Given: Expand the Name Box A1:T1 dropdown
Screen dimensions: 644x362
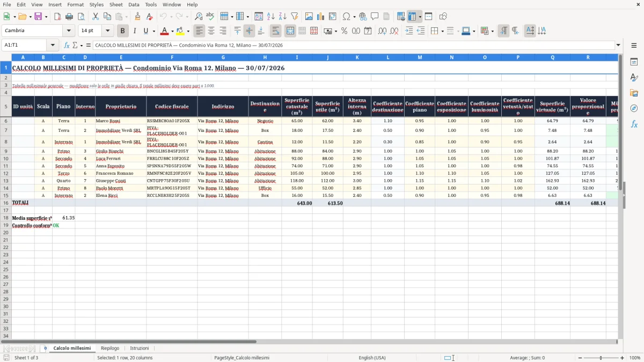Looking at the screenshot, I should 52,45.
